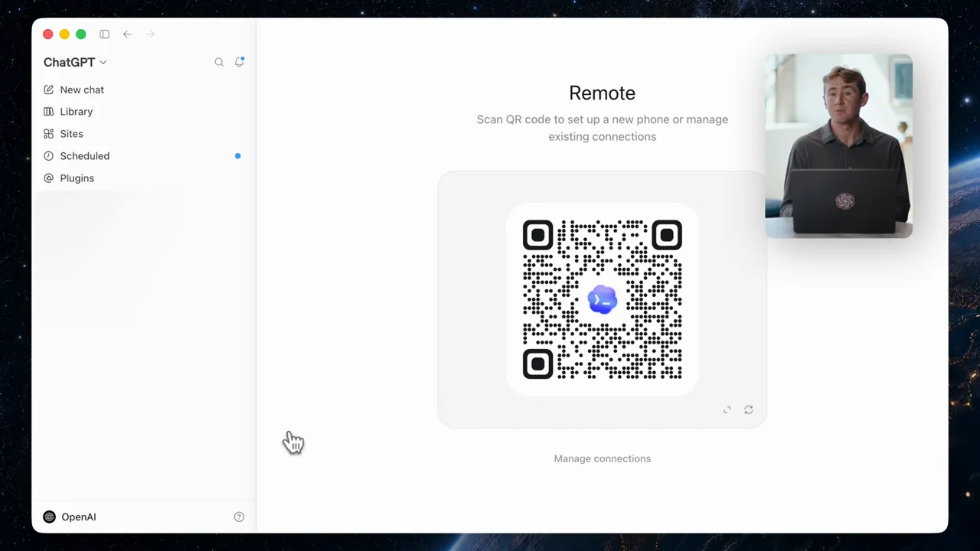Open the search magnifier in sidebar
The width and height of the screenshot is (980, 551).
[219, 62]
